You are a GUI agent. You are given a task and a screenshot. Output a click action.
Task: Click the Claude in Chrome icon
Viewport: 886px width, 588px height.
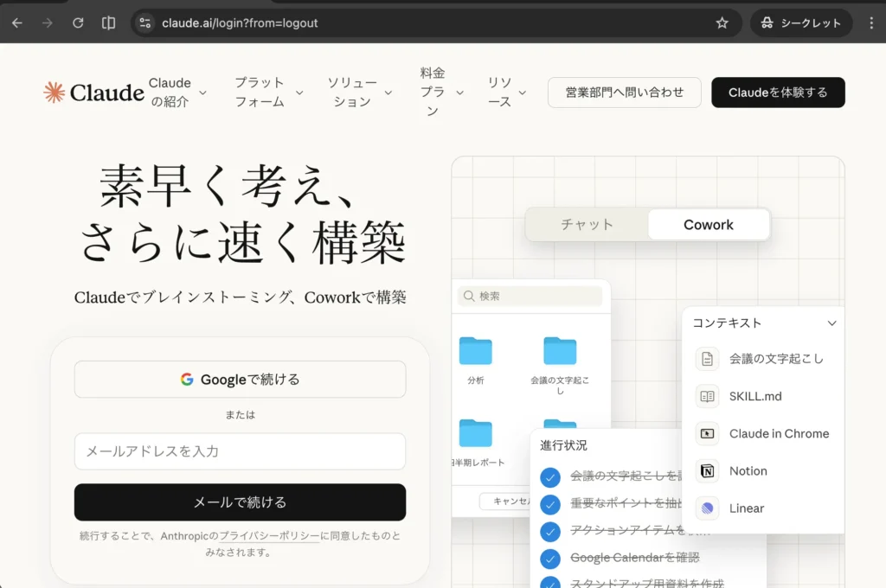click(706, 433)
